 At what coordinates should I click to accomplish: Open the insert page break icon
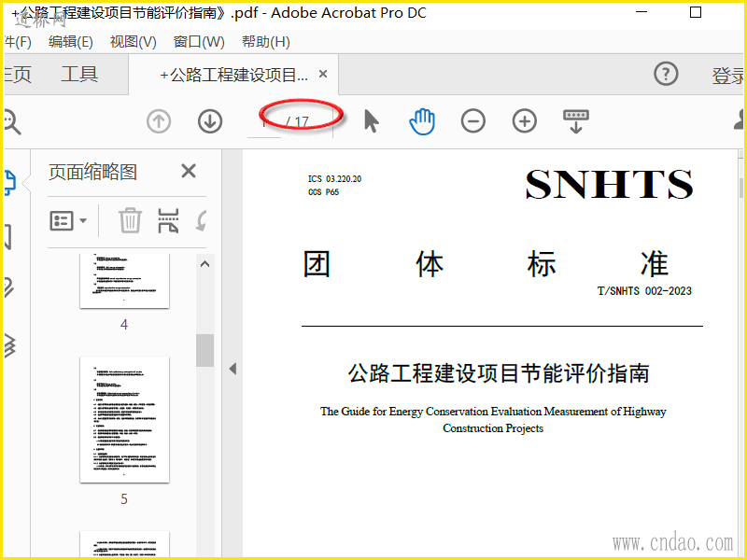[169, 220]
